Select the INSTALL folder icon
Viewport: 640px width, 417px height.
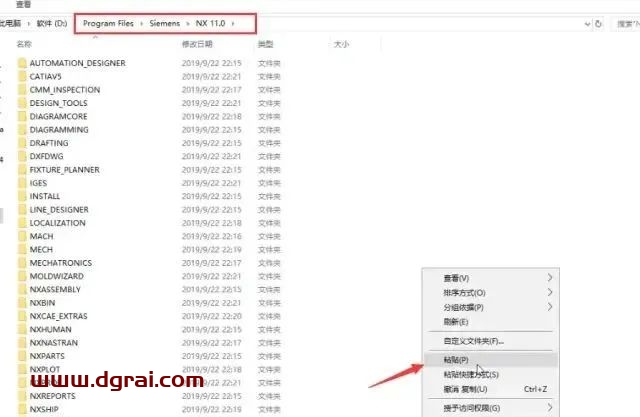coord(22,197)
